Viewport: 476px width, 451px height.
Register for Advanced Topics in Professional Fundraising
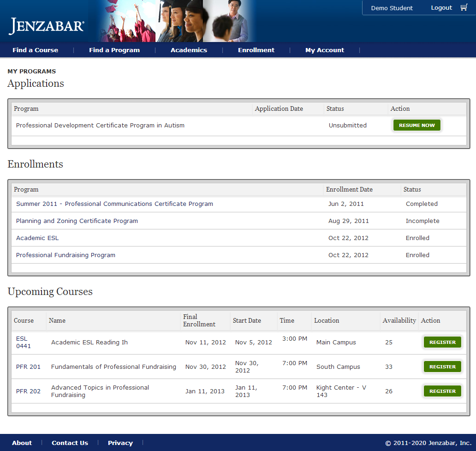tap(442, 391)
